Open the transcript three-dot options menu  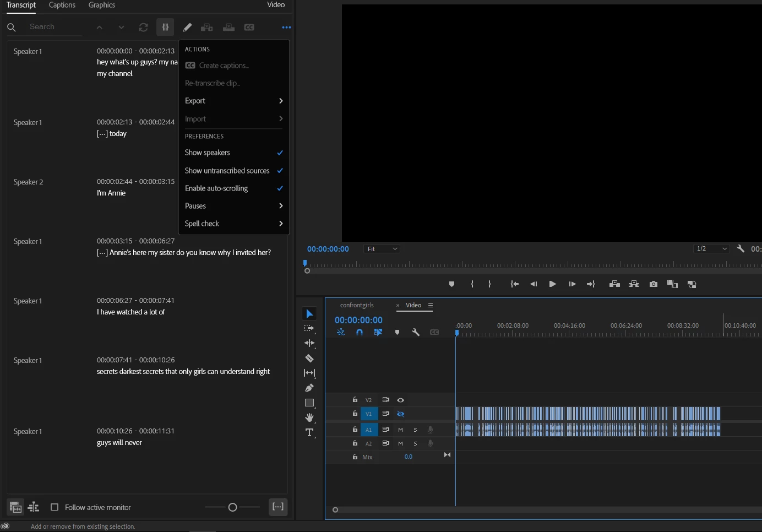286,27
